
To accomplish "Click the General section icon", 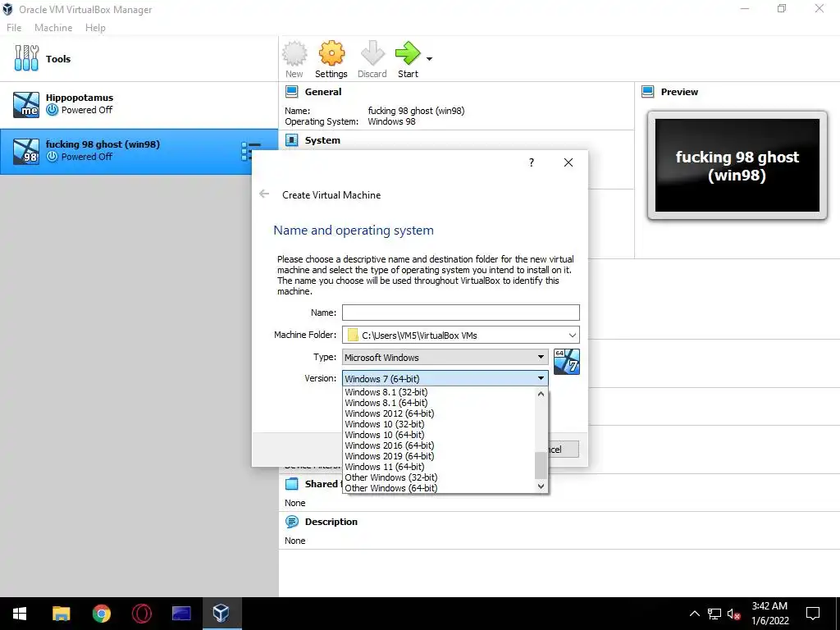I will point(292,92).
